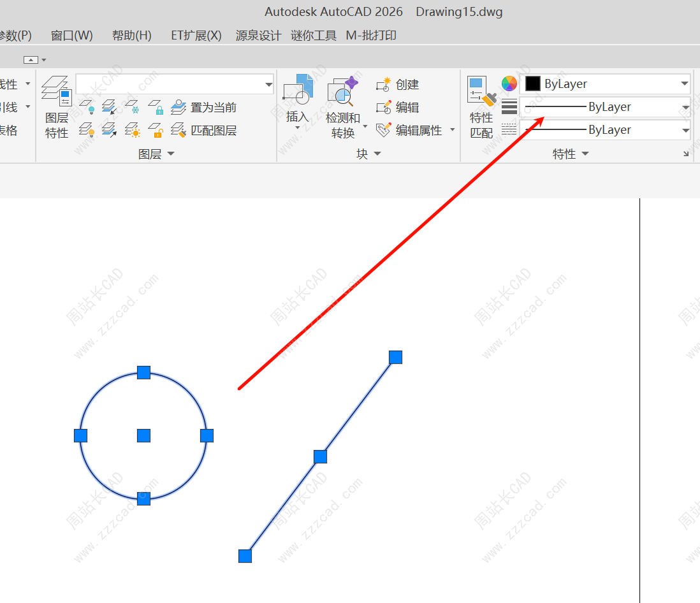700x603 pixels.
Task: Open the ET扩展(X) menu
Action: click(x=196, y=36)
